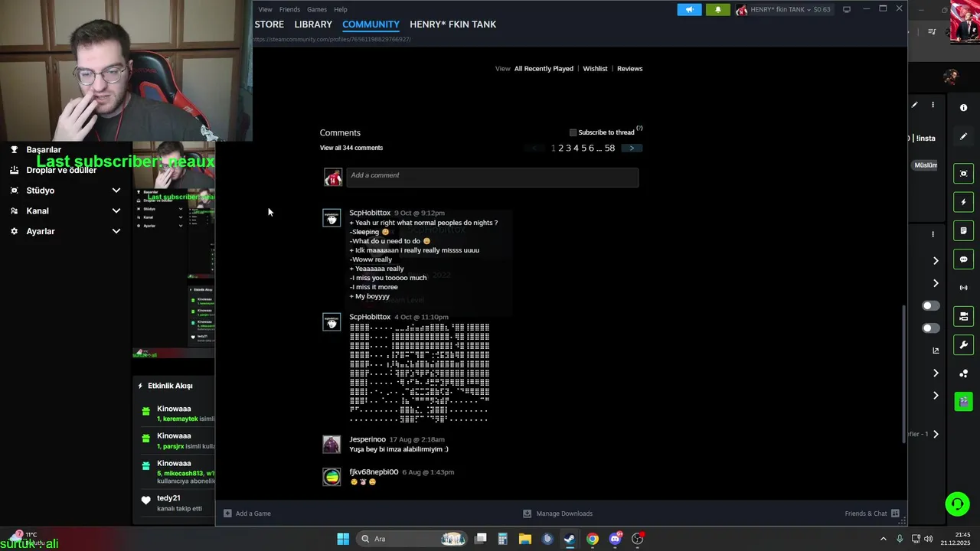This screenshot has width=980, height=551.
Task: Open Calculator from the taskbar
Action: 503,539
